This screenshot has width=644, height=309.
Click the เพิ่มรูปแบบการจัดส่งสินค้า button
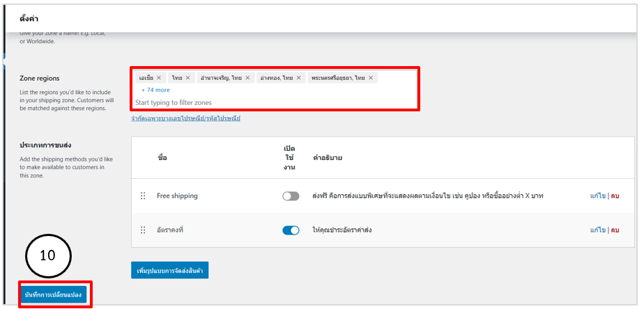click(169, 270)
